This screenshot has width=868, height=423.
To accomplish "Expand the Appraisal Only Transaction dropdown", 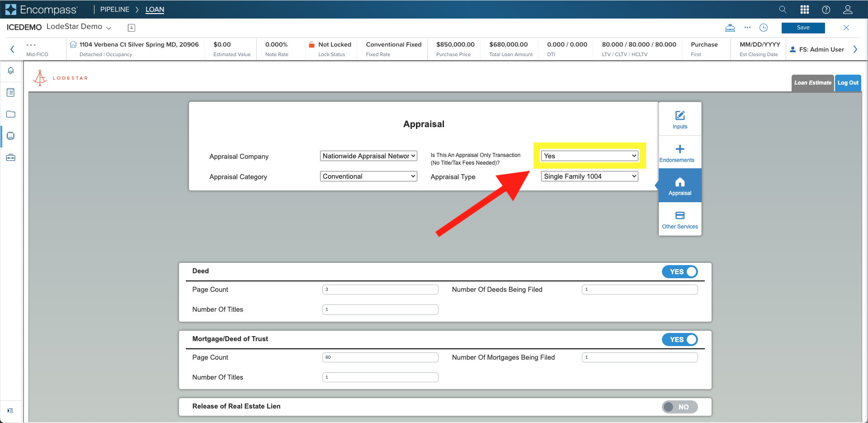I will (590, 156).
